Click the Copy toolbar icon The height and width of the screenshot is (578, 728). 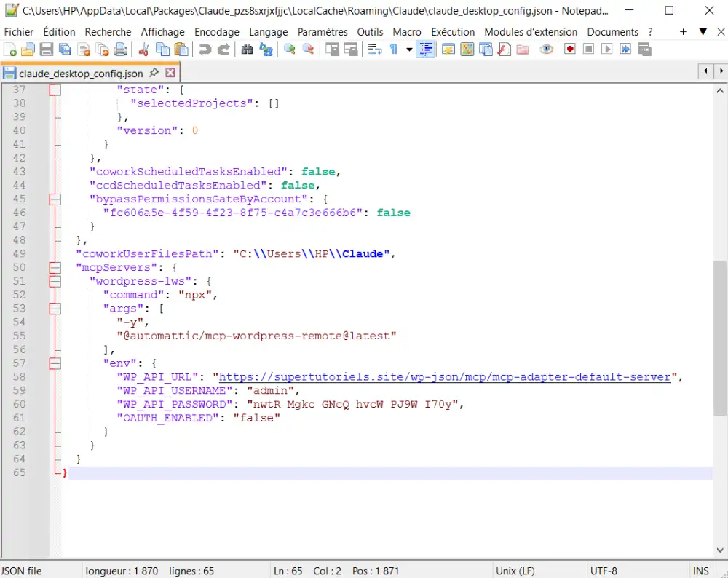(x=162, y=50)
